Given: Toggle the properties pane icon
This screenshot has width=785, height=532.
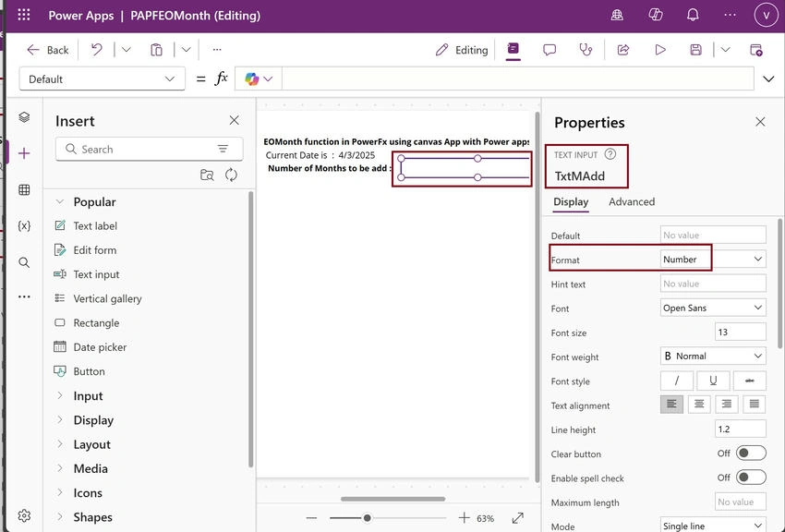Looking at the screenshot, I should point(513,49).
